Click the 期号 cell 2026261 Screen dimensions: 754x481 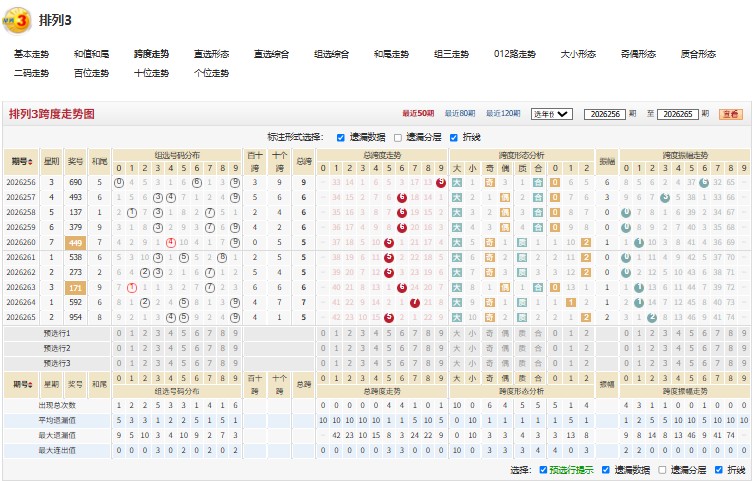pos(21,257)
